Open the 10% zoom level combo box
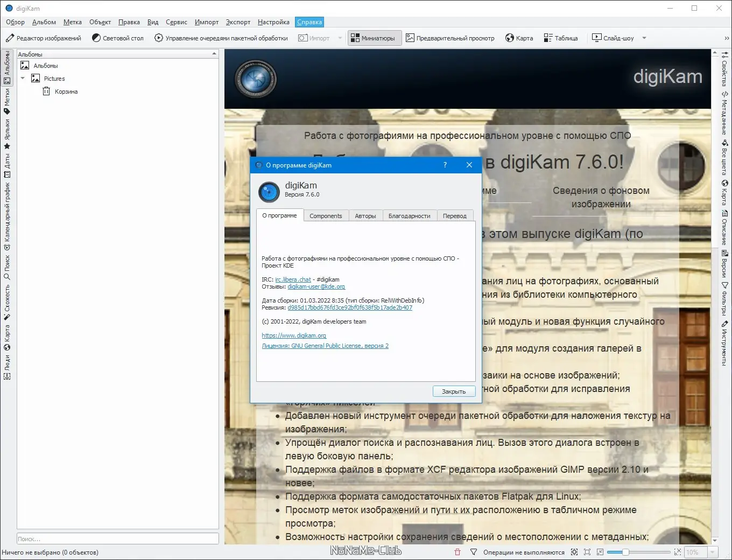Screen dimensions: 732x560 [701, 552]
